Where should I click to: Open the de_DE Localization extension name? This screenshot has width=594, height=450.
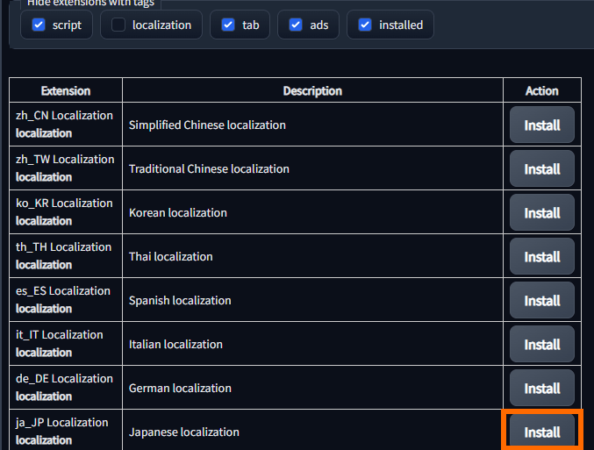[x=64, y=379]
